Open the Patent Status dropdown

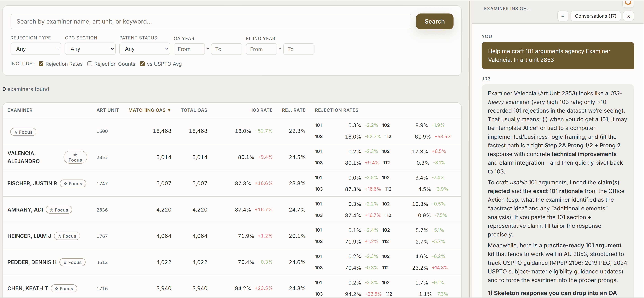(144, 49)
